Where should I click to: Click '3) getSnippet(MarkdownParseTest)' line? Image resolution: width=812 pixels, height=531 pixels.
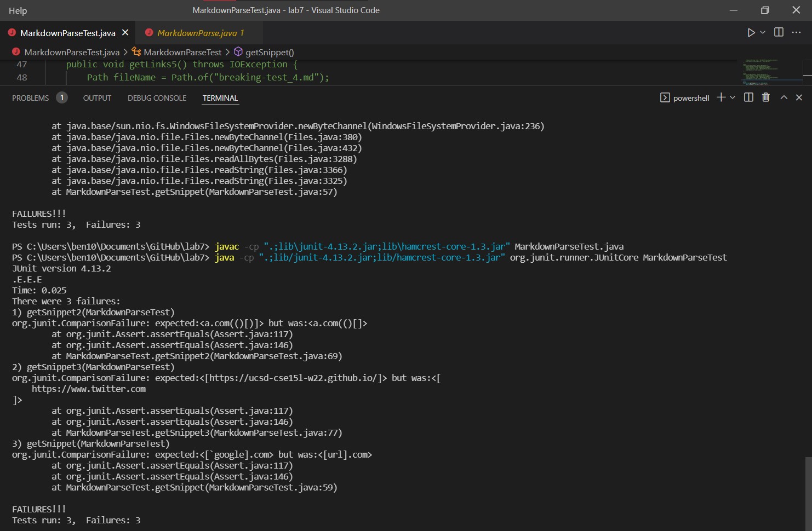pyautogui.click(x=91, y=443)
